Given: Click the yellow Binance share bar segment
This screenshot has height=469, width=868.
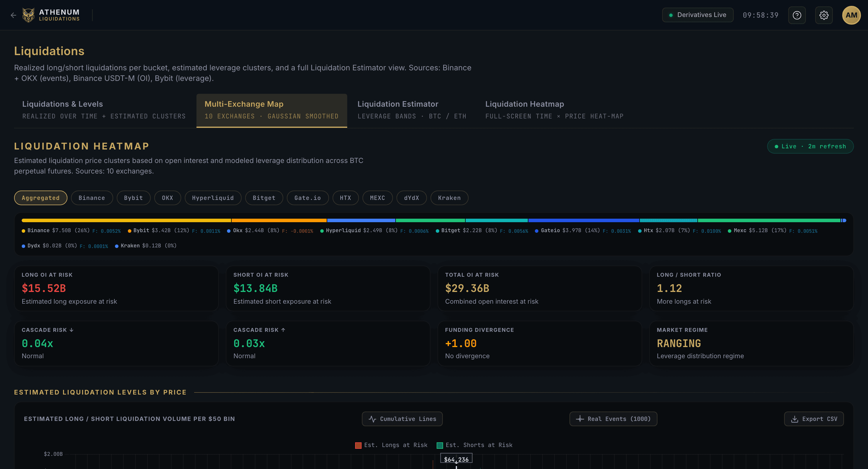Looking at the screenshot, I should click(x=126, y=220).
